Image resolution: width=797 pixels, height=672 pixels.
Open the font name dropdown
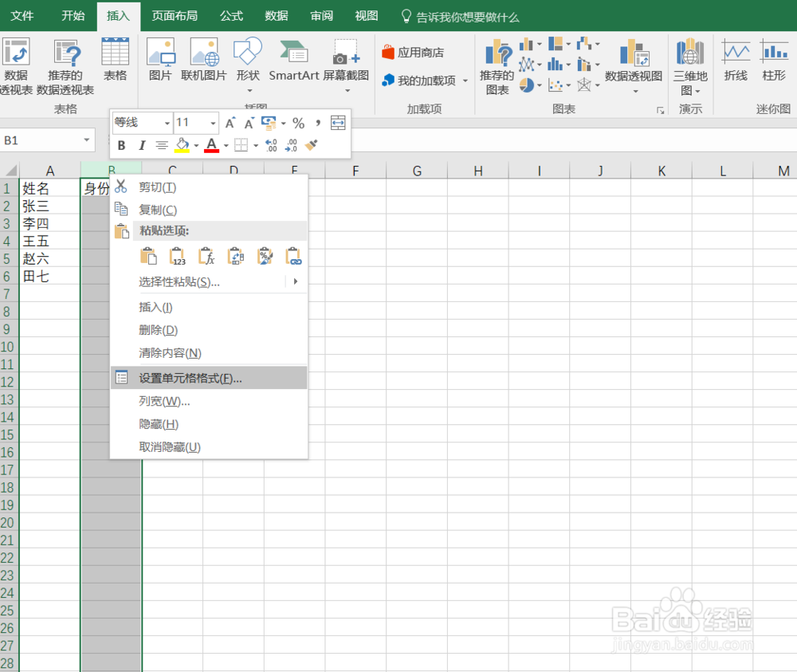point(167,123)
